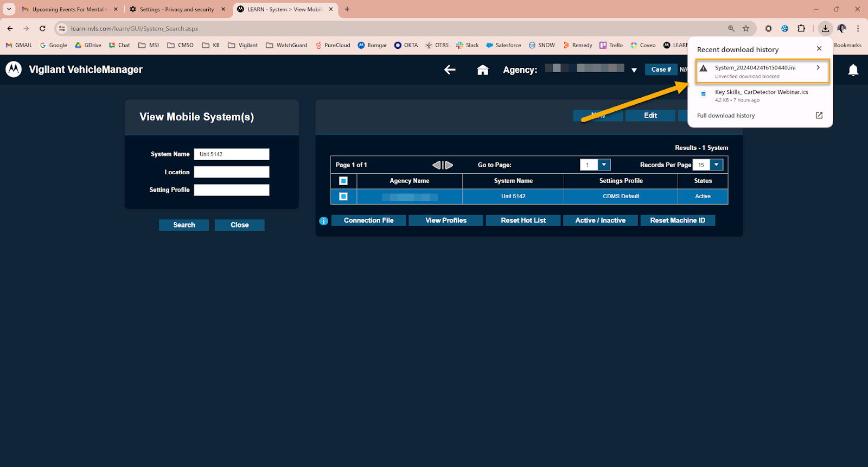Go to next page arrow in results
Screen dimensions: 868x467
449,165
